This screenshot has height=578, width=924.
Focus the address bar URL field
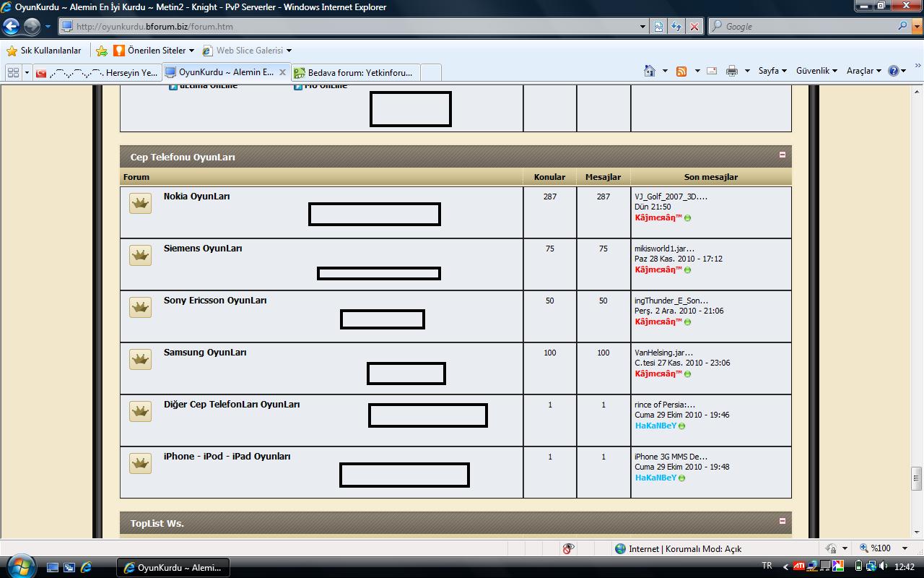346,27
